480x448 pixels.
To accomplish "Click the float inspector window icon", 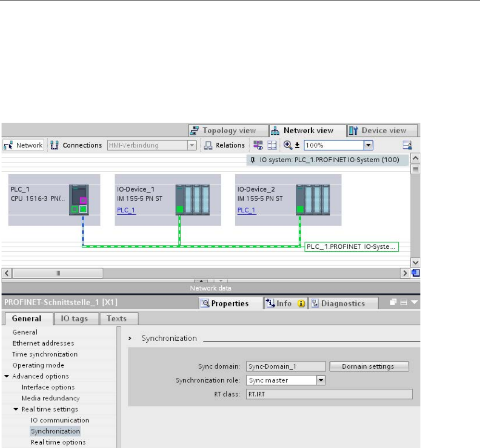I will (393, 302).
